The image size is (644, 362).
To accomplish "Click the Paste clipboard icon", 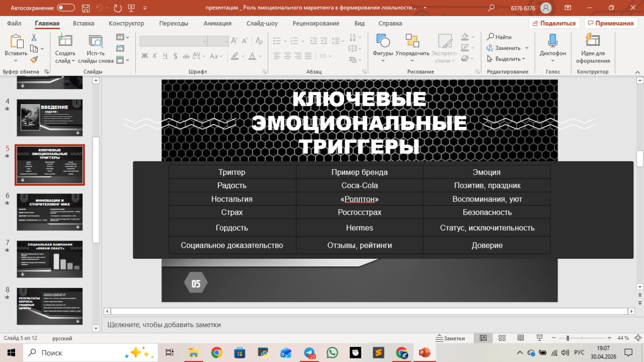I will point(16,41).
